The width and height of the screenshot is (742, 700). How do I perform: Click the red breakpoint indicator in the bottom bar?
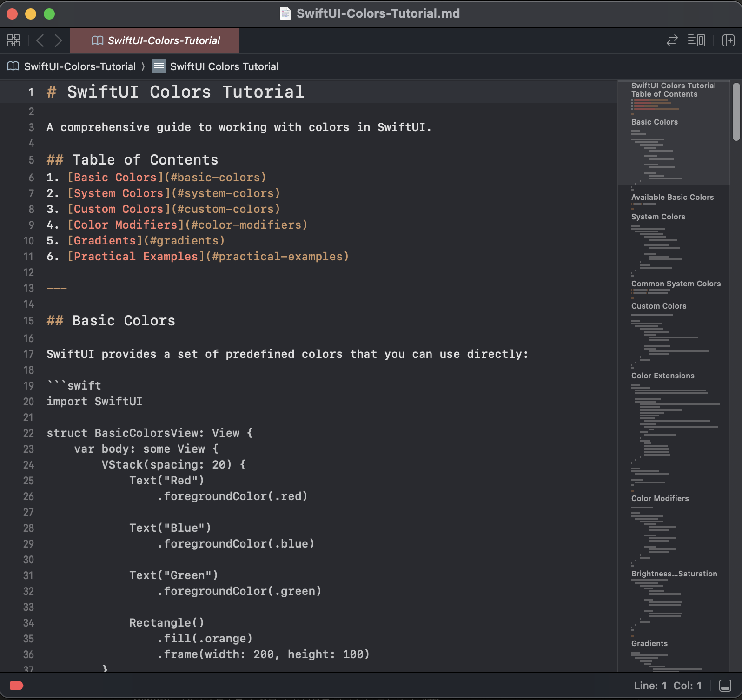point(17,686)
